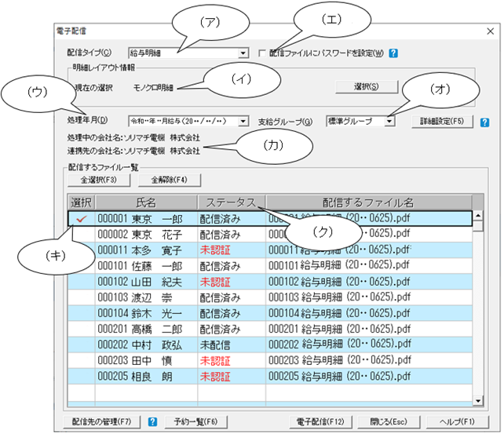Select row 000101 佐藤 一郎
The width and height of the screenshot is (504, 434).
(270, 266)
